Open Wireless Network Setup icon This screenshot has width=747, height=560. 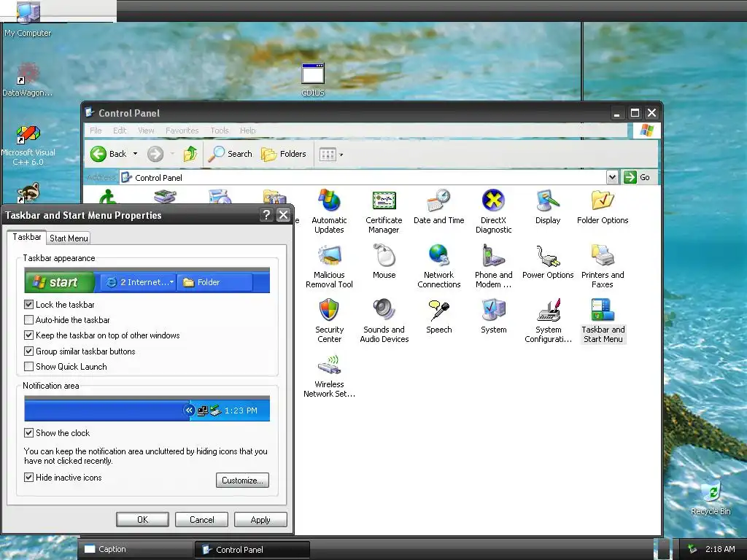point(329,376)
